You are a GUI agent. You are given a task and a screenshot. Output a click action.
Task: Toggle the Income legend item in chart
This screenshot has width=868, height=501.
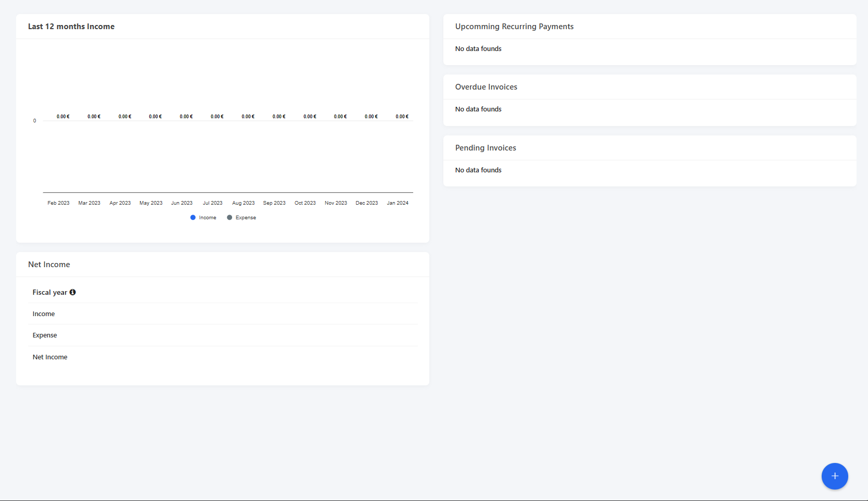(x=203, y=218)
